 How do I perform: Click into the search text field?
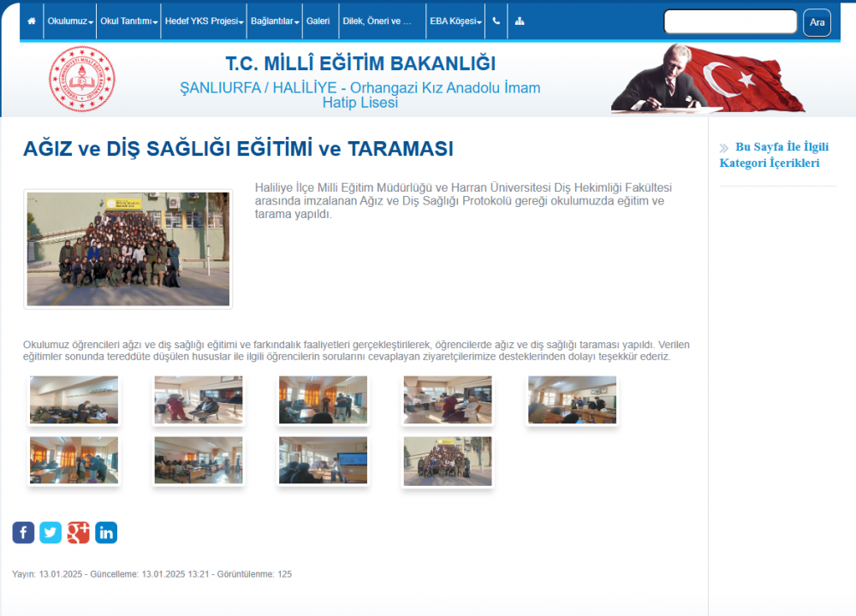(730, 21)
